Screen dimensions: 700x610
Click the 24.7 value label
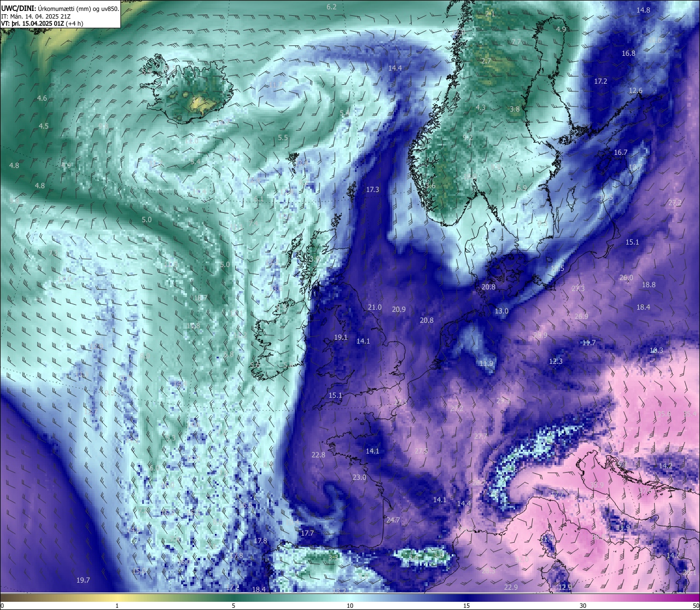tap(393, 520)
